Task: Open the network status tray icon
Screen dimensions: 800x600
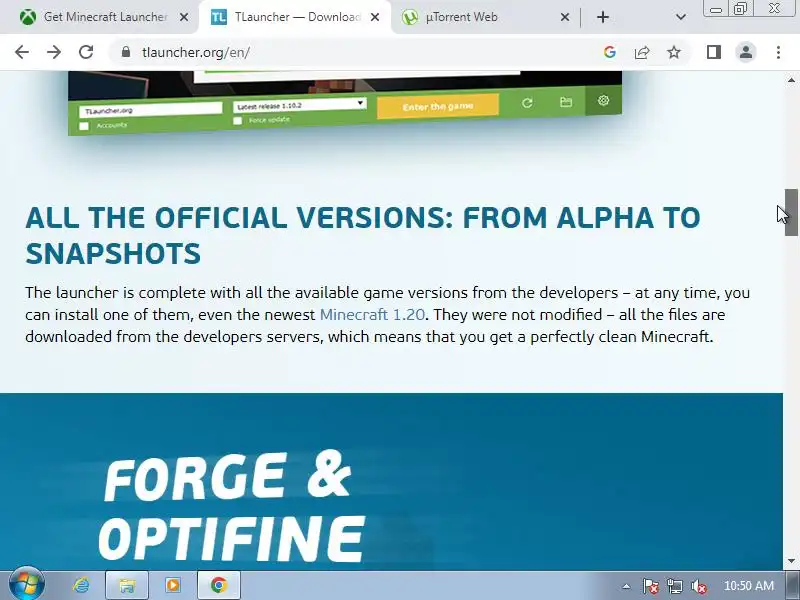Action: (x=674, y=586)
